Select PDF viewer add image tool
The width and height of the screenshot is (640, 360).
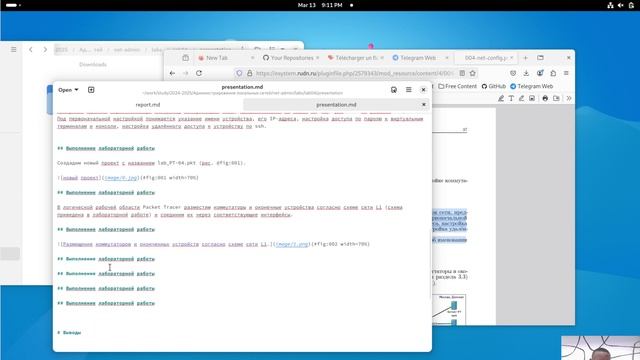pyautogui.click(x=532, y=98)
